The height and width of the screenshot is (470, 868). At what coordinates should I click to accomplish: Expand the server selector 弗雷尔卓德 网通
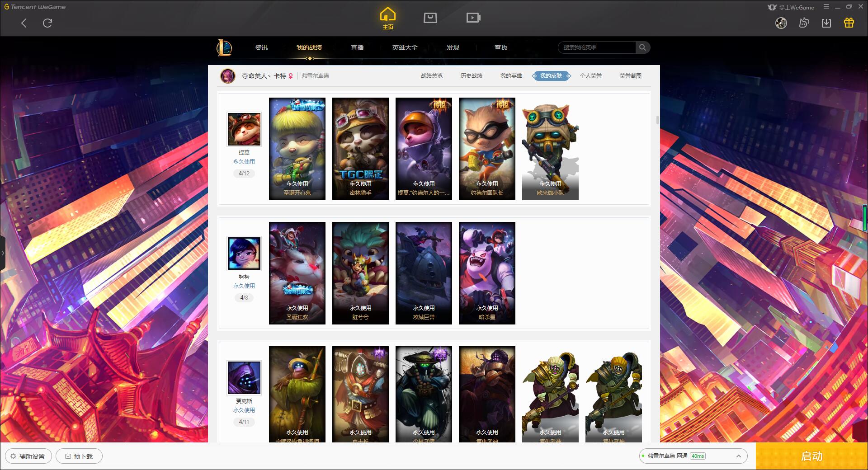point(693,456)
